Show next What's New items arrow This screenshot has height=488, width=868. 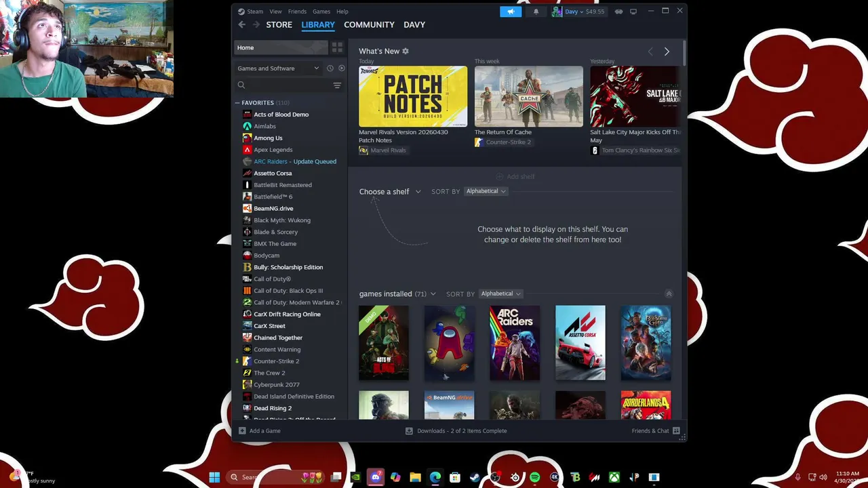point(667,52)
